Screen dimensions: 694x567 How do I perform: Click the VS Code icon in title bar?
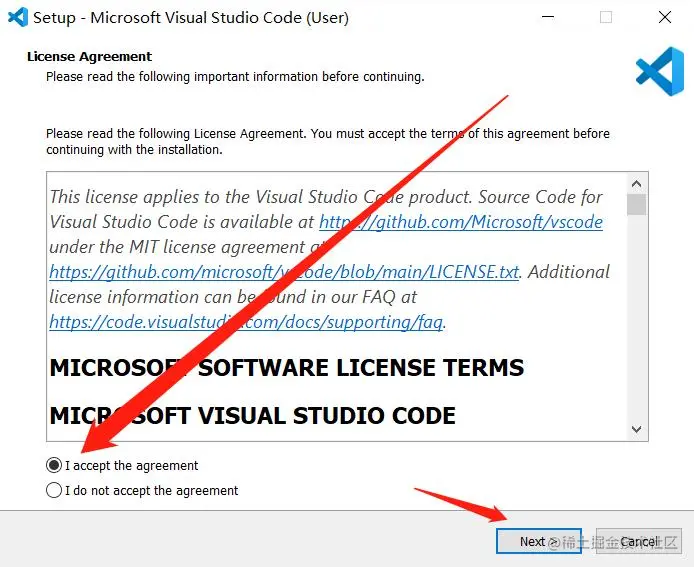point(18,17)
